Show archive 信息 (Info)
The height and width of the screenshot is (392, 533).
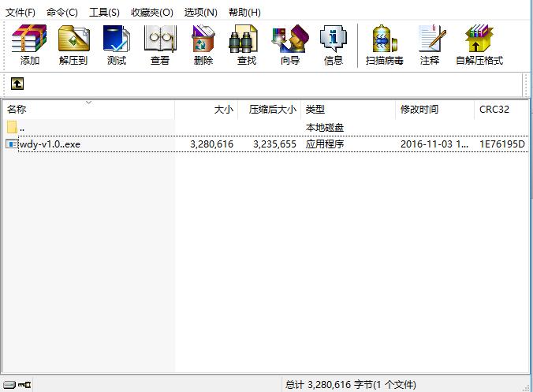[334, 45]
